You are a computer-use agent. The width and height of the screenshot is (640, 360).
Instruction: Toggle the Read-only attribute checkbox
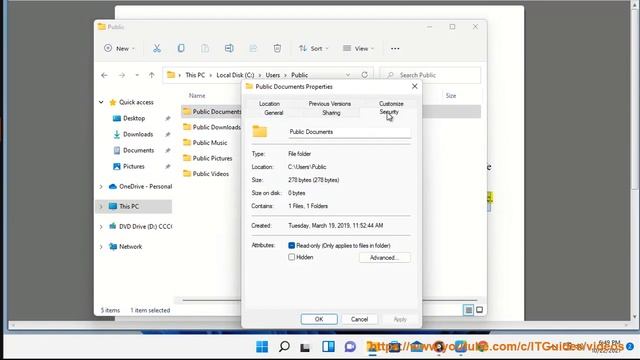tap(291, 245)
